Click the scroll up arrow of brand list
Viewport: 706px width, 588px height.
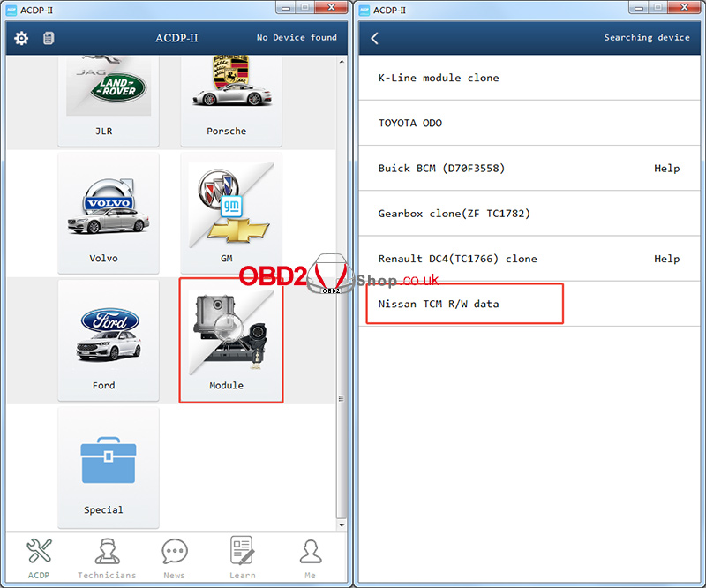(342, 61)
